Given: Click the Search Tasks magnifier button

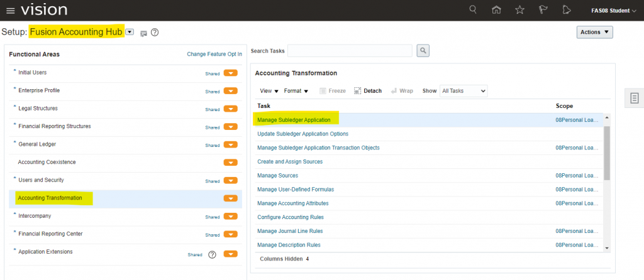Looking at the screenshot, I should point(423,51).
